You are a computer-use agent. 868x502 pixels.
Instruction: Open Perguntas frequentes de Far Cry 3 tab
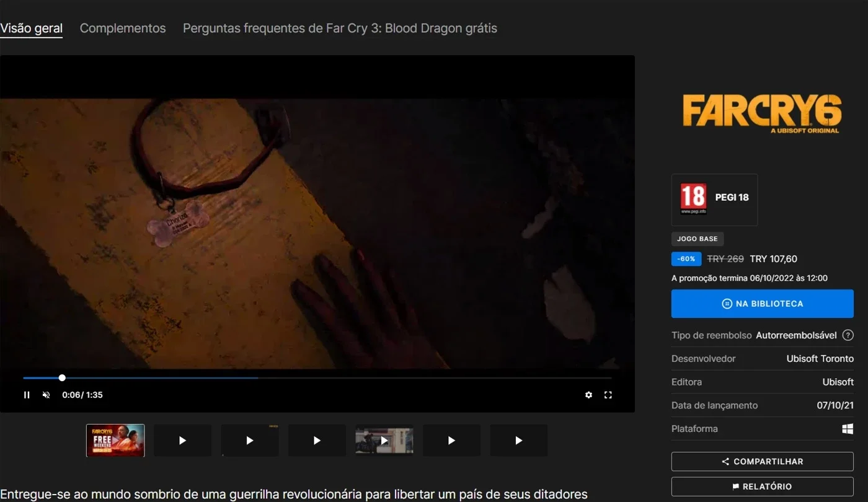340,29
